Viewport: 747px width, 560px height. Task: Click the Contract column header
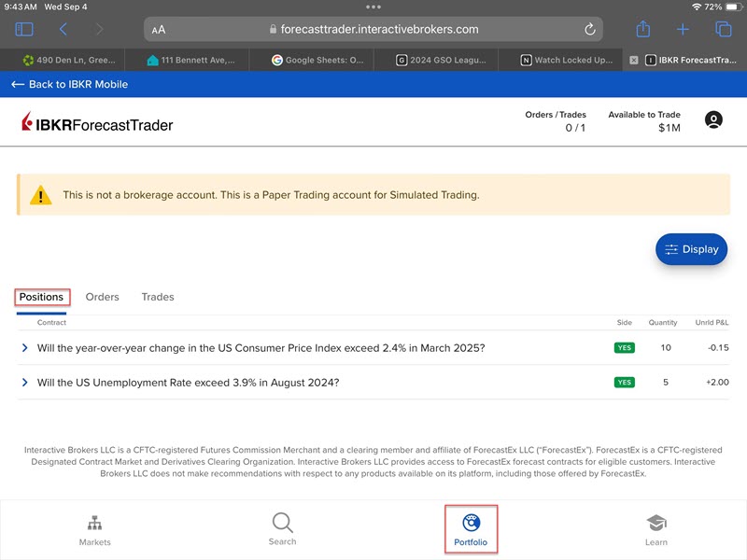pos(51,322)
